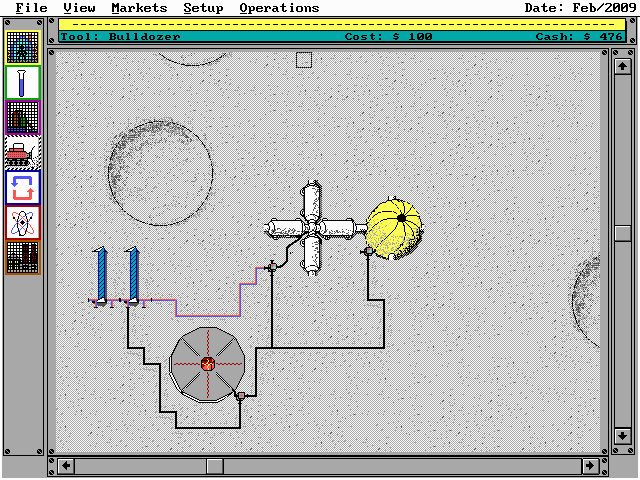Screen dimensions: 640x480
Task: Click the right solar panel tower
Action: (x=133, y=276)
